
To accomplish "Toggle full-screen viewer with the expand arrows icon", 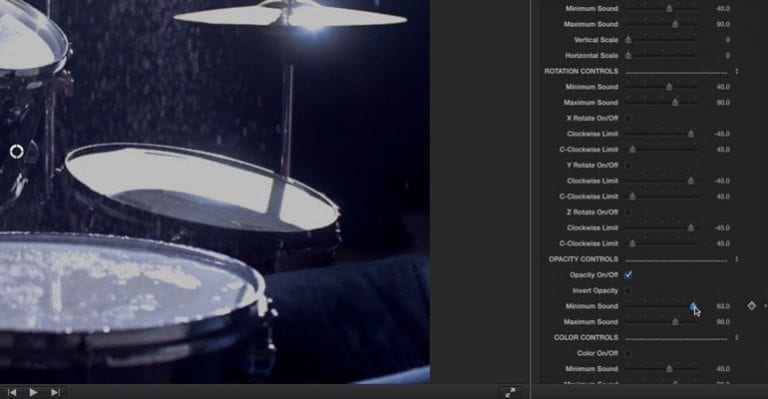I will pyautogui.click(x=510, y=392).
